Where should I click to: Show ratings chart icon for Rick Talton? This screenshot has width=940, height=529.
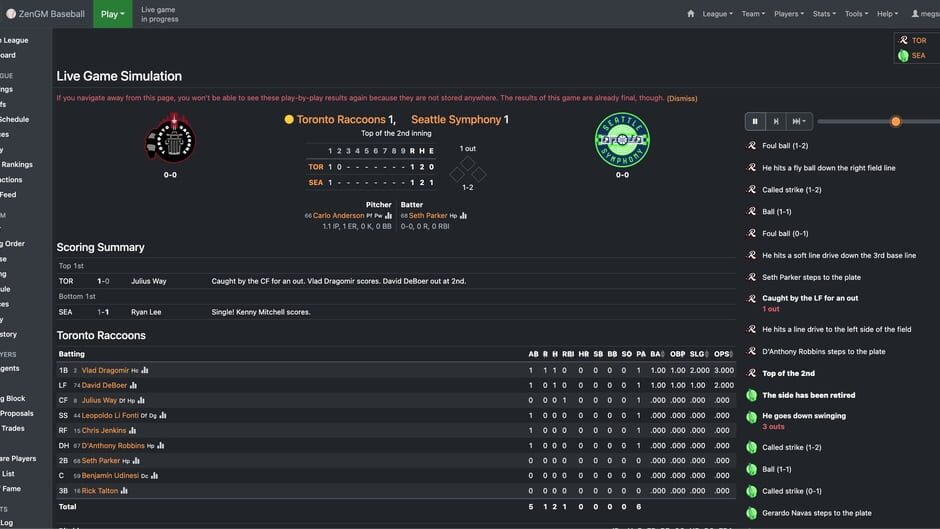coord(124,491)
